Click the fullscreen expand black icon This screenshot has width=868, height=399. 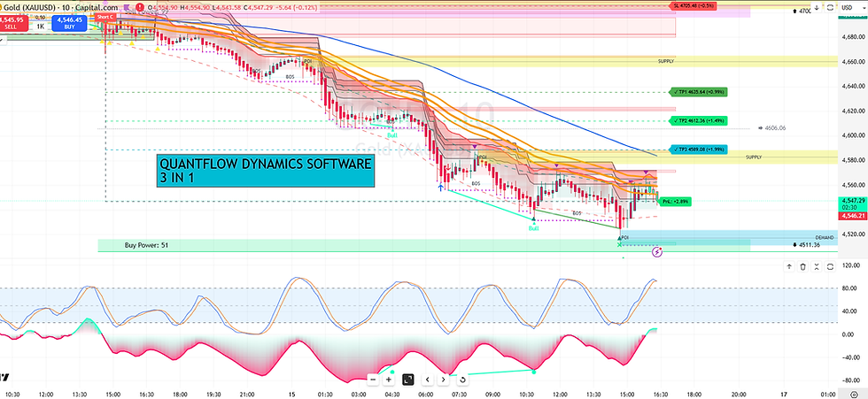coord(408,380)
